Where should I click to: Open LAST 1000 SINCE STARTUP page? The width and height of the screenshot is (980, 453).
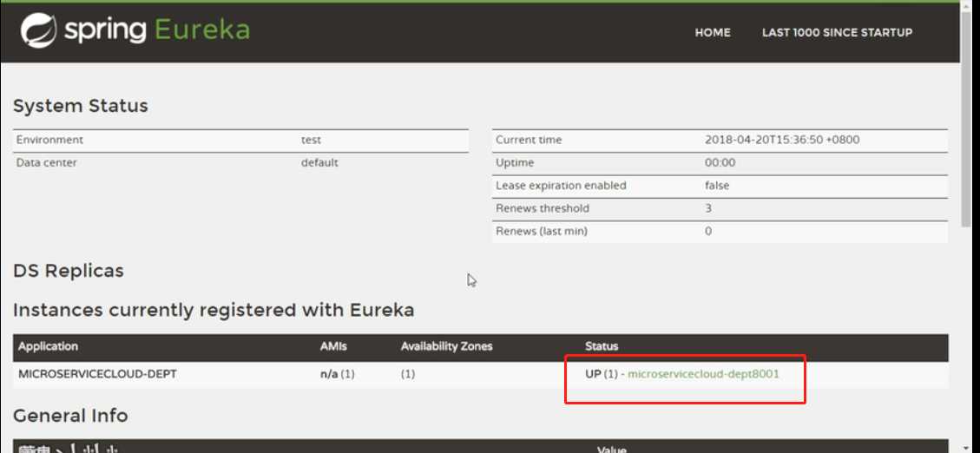tap(837, 32)
